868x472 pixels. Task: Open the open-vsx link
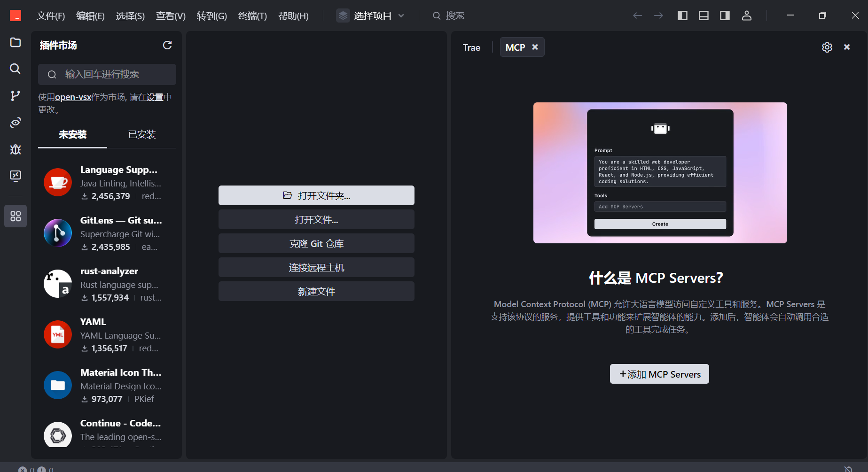(73, 97)
